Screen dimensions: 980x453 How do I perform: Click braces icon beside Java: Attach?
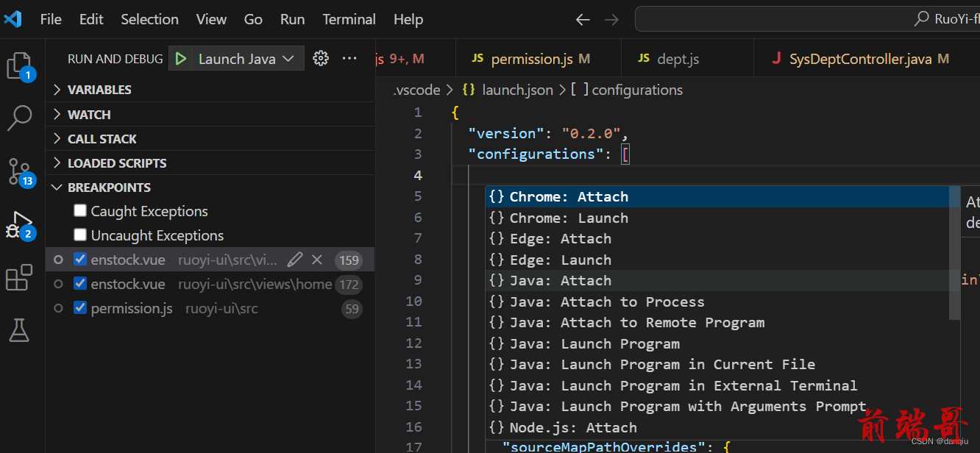tap(497, 281)
